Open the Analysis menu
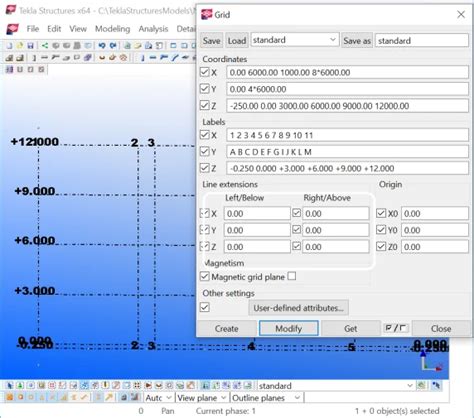This screenshot has height=418, width=474. tap(153, 29)
